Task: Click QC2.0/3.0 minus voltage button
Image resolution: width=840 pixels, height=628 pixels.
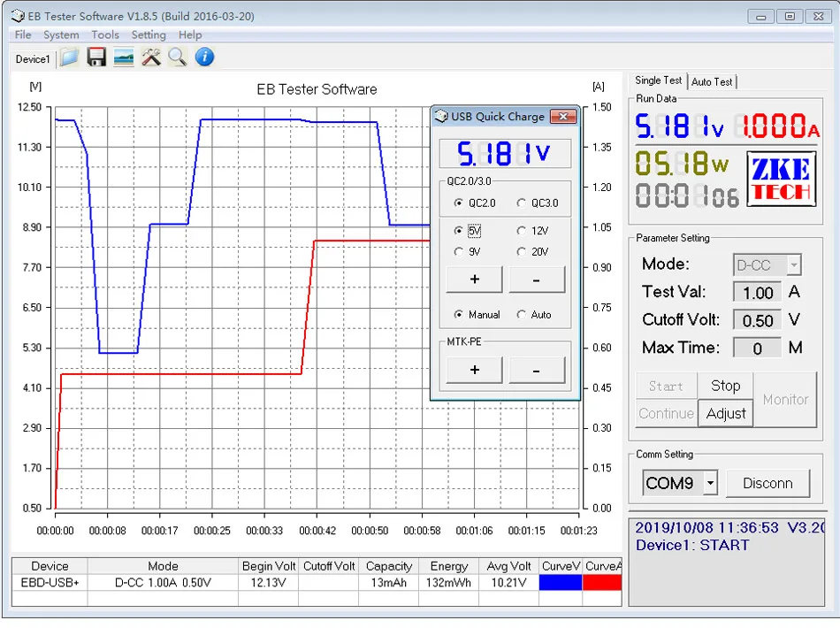Action: click(x=537, y=280)
